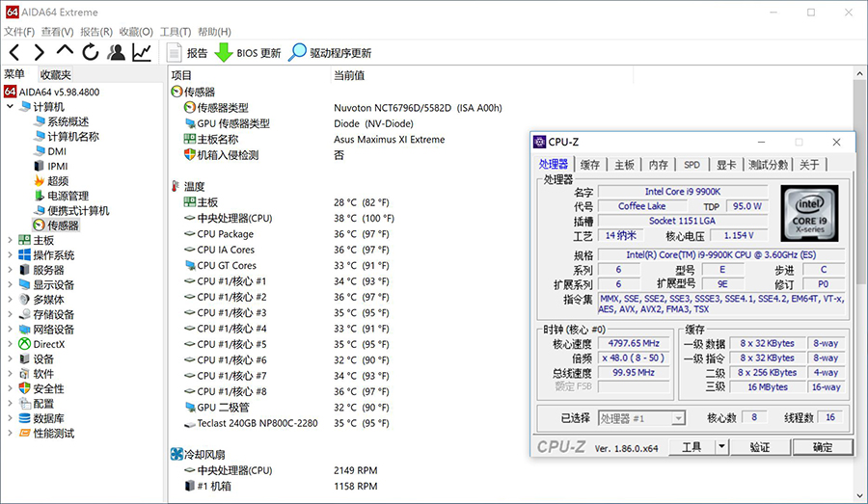Open the 文件(F) menu
The width and height of the screenshot is (868, 504).
point(19,32)
